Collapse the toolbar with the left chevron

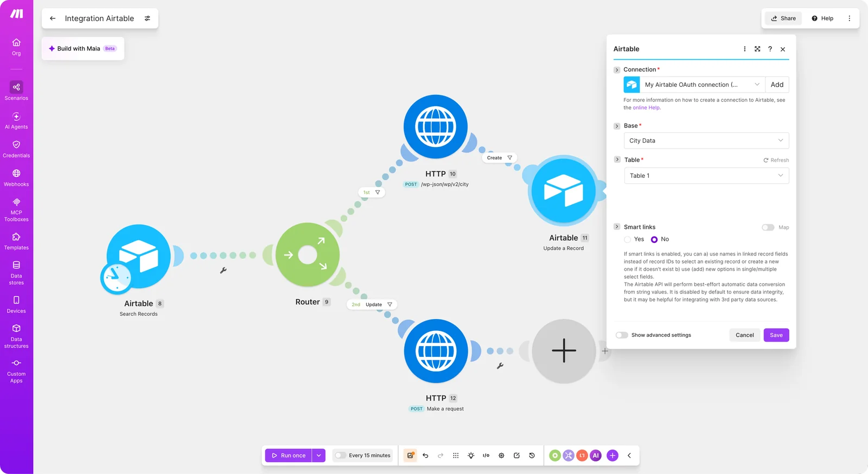coord(629,456)
